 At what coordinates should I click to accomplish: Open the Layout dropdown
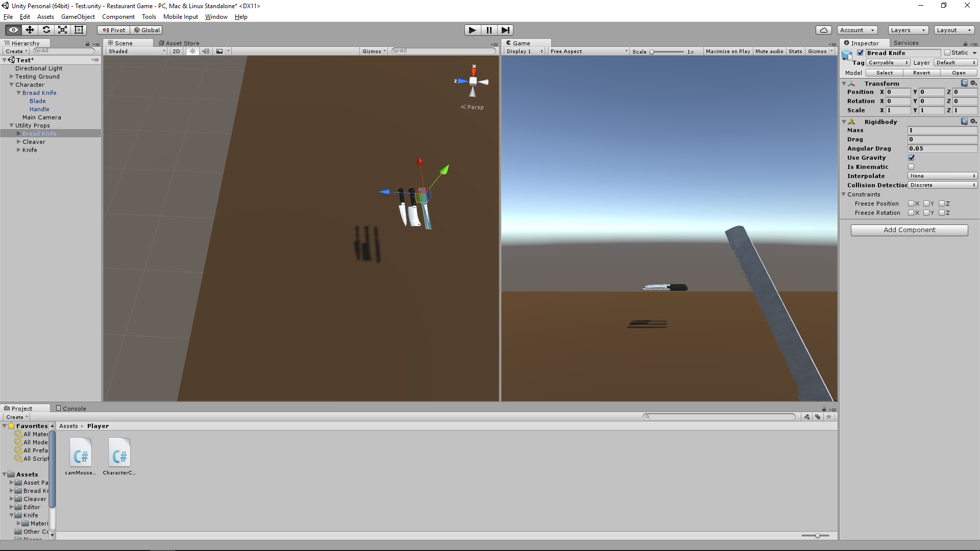[954, 30]
